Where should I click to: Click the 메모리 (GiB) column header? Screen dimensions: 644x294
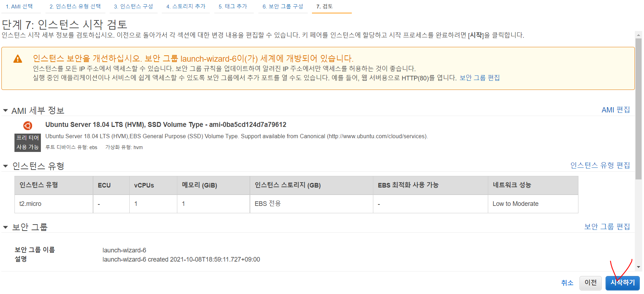214,185
